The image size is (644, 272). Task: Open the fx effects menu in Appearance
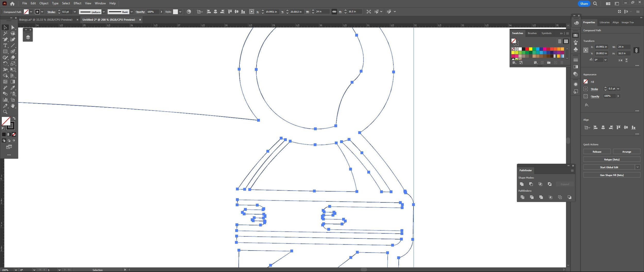[x=587, y=105]
